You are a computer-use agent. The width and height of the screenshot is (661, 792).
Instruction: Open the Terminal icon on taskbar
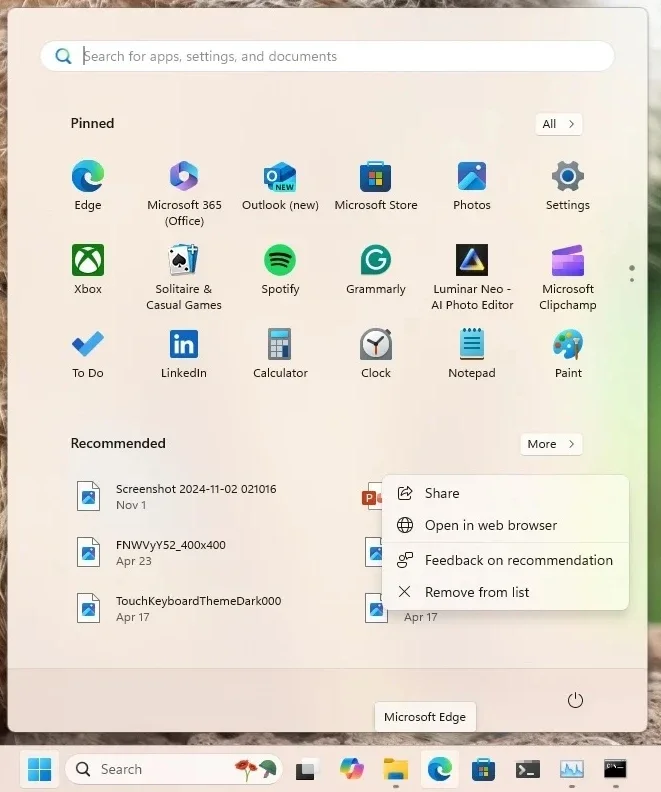pos(527,769)
